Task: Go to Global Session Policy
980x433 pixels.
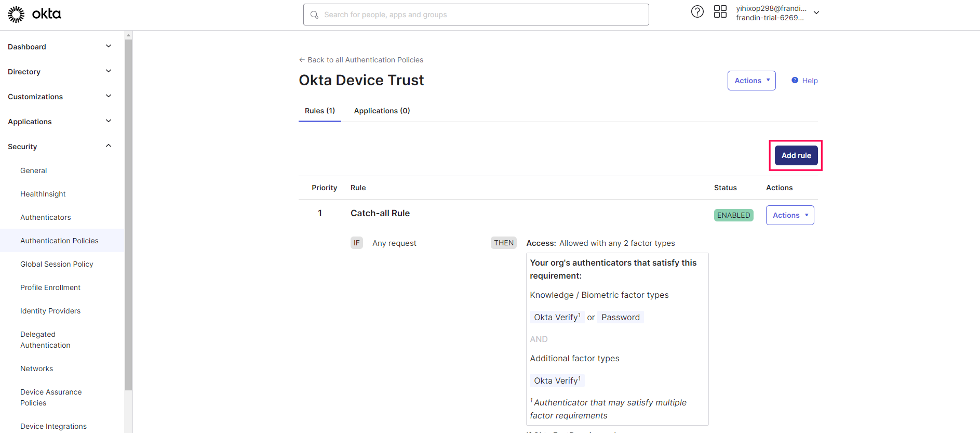Action: tap(57, 264)
